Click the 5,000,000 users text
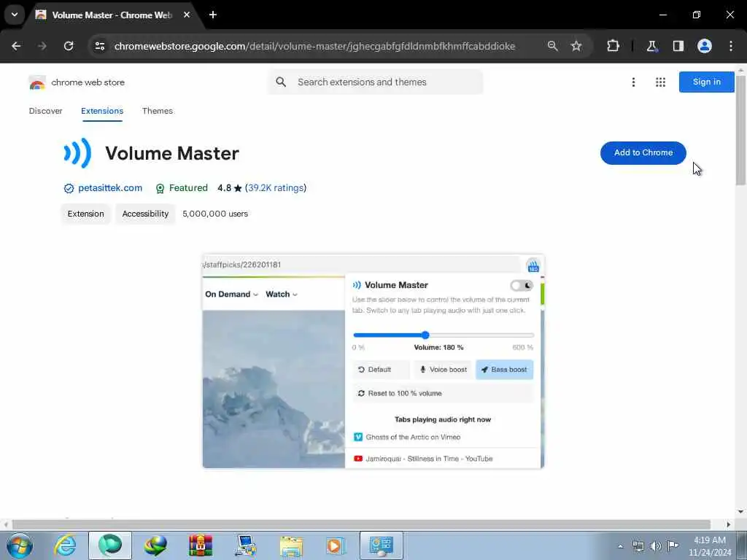 pos(215,214)
